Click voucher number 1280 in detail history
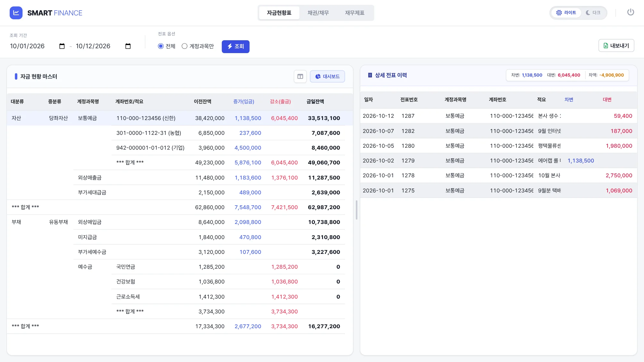Image resolution: width=644 pixels, height=362 pixels. click(x=408, y=146)
